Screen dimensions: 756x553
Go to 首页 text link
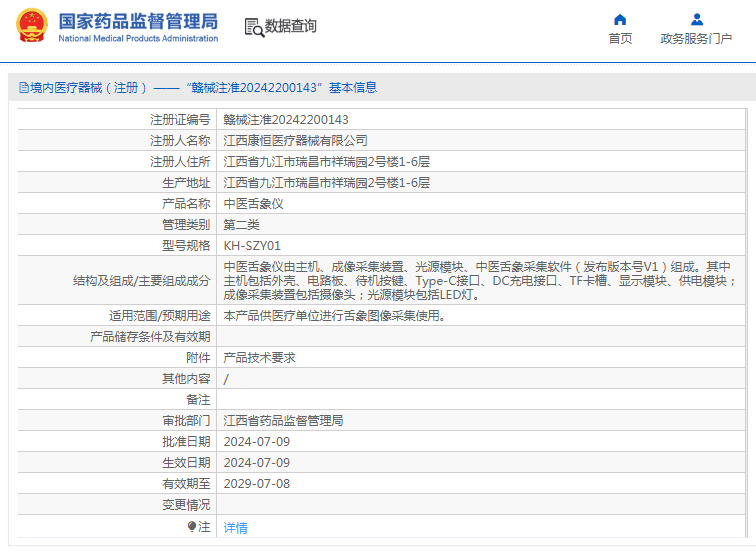(620, 39)
